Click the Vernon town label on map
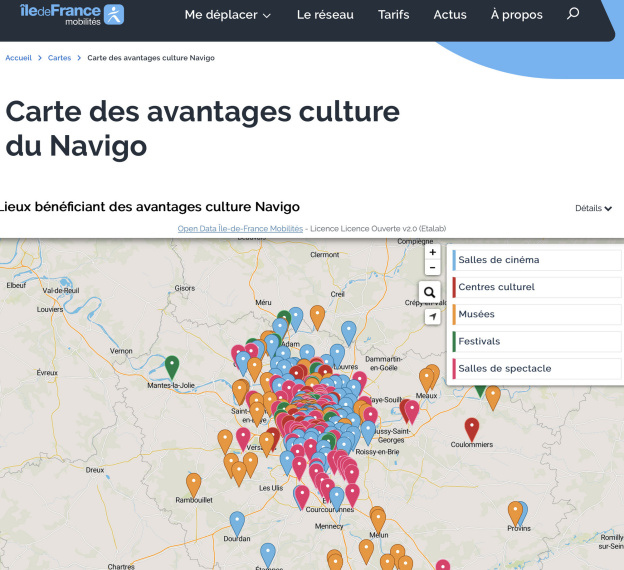Screen dimensions: 624x570 121,351
